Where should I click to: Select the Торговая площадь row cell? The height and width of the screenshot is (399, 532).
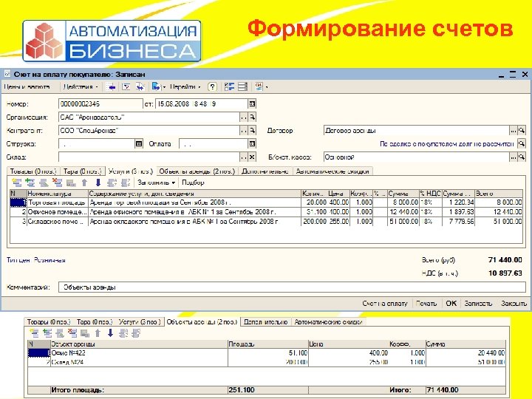57,202
